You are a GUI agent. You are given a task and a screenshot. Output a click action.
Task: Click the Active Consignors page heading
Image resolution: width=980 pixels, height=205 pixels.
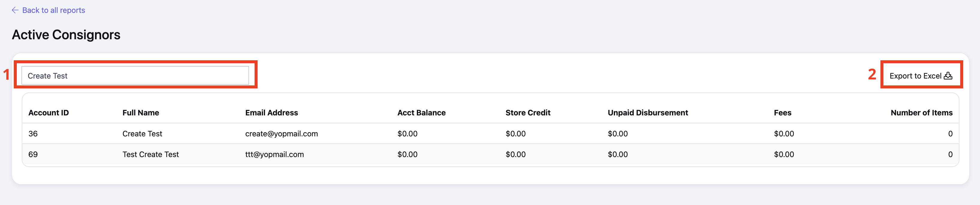tap(66, 34)
